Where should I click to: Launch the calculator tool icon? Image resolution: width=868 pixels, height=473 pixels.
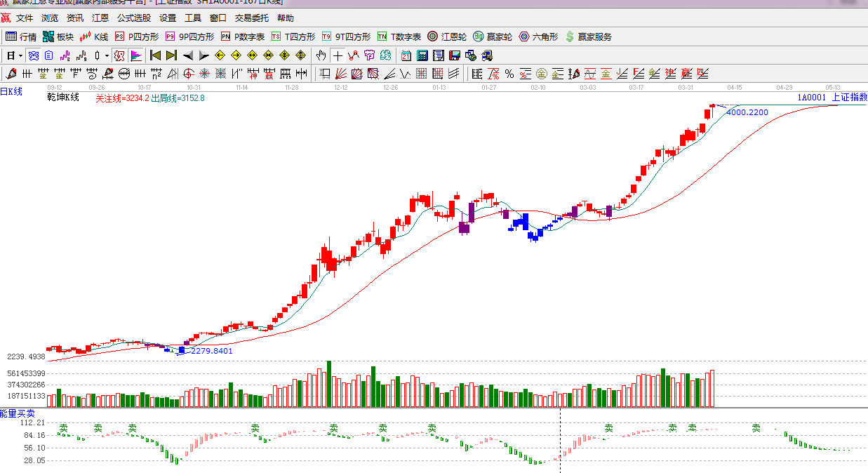point(422,55)
